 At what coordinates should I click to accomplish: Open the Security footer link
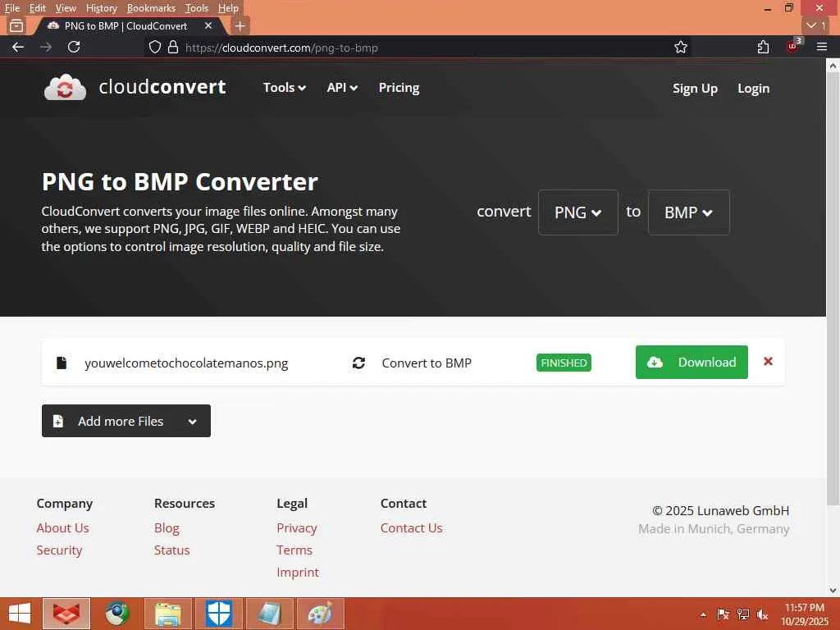[59, 550]
